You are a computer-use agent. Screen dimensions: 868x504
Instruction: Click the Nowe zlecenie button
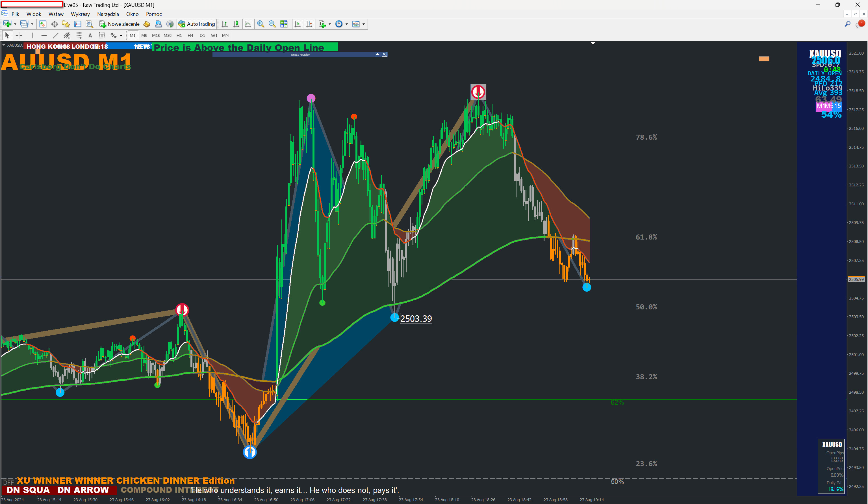point(120,24)
